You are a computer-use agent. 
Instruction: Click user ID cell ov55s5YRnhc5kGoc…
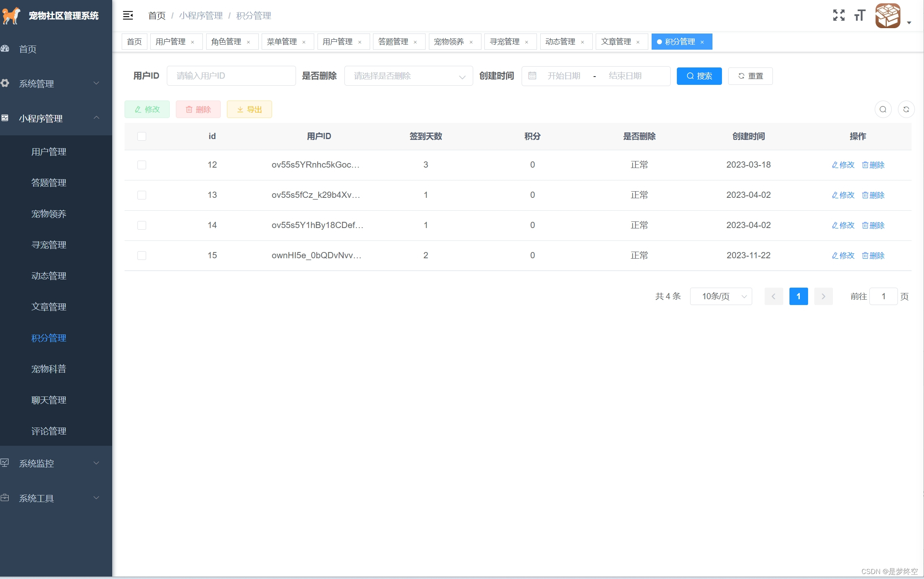click(315, 165)
